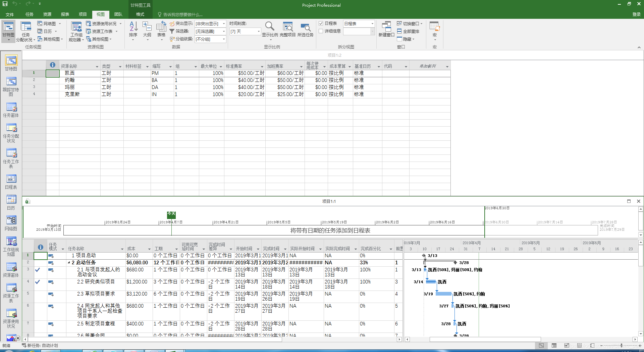
Task: Open Task Form in side view bar
Action: pyautogui.click(x=11, y=110)
